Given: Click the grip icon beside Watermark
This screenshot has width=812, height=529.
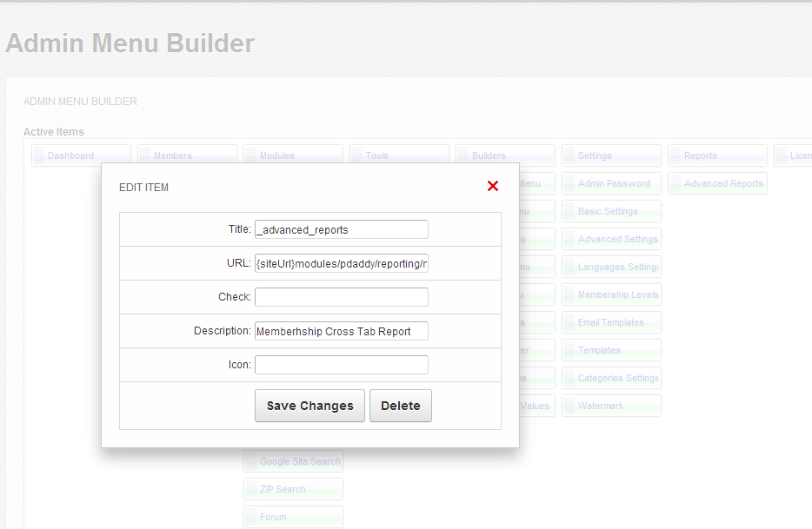Looking at the screenshot, I should [x=569, y=407].
